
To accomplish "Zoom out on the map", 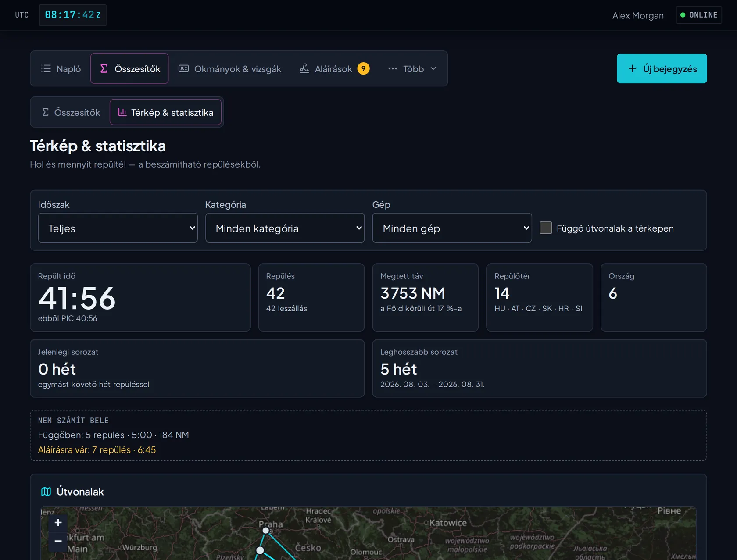I will [58, 541].
